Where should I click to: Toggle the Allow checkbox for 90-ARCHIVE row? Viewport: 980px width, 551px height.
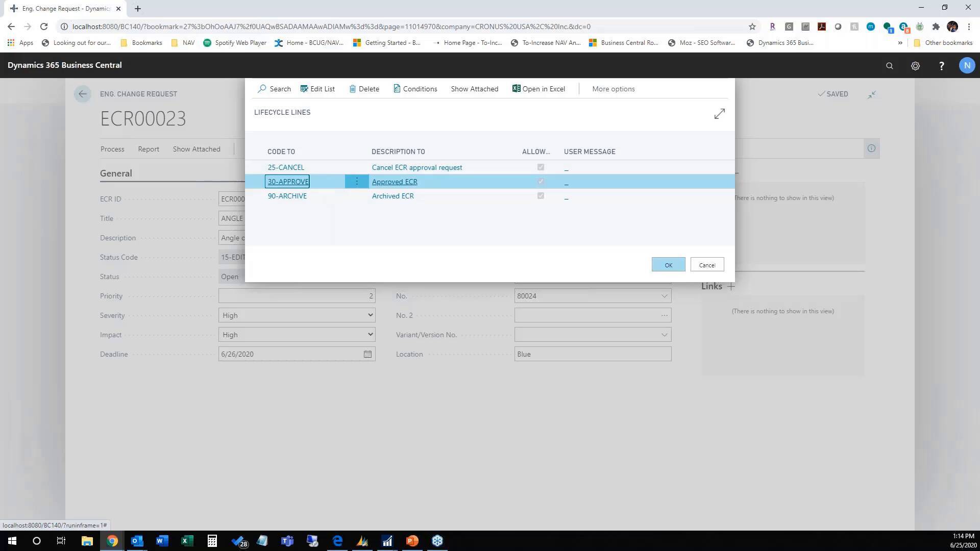pos(541,195)
